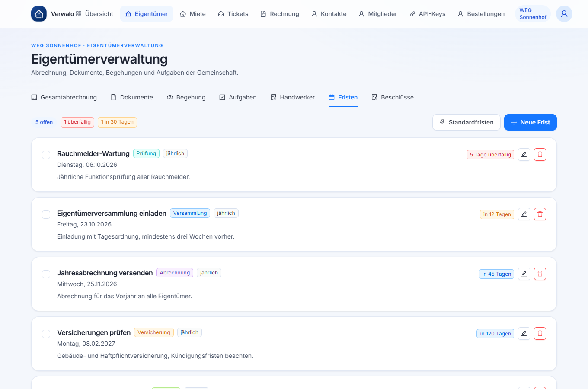Screen dimensions: 588x389
Task: Open the Miete section
Action: click(193, 14)
